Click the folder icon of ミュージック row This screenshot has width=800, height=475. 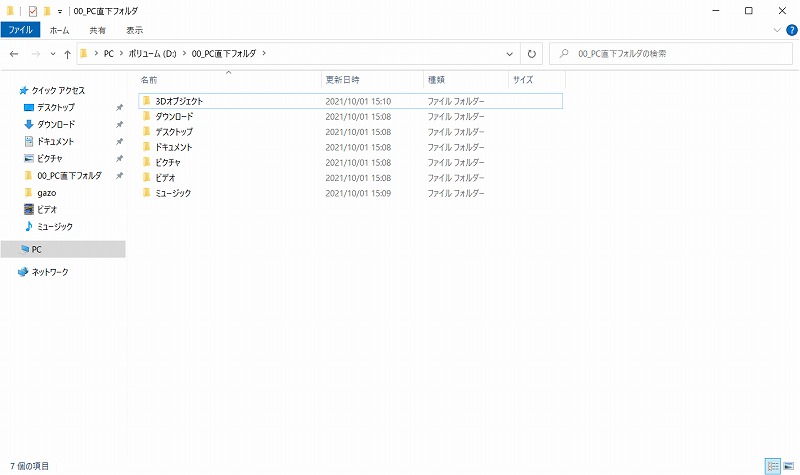tap(147, 193)
